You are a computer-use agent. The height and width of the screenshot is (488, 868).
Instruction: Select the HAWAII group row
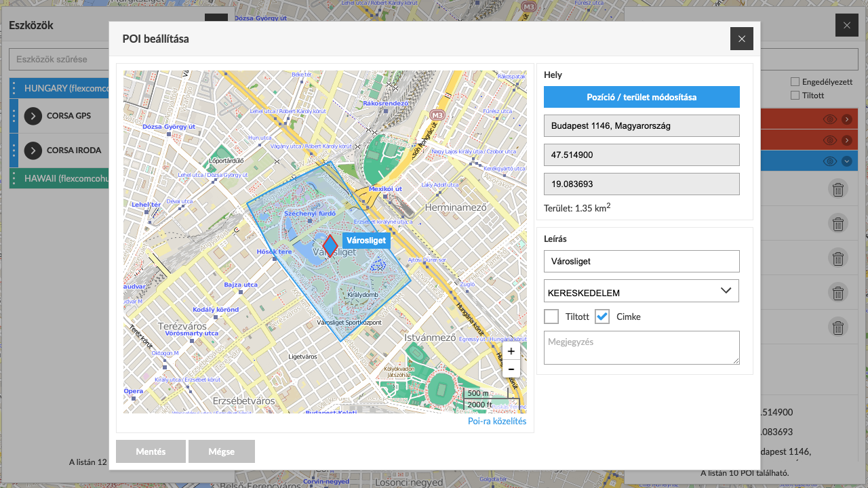60,178
